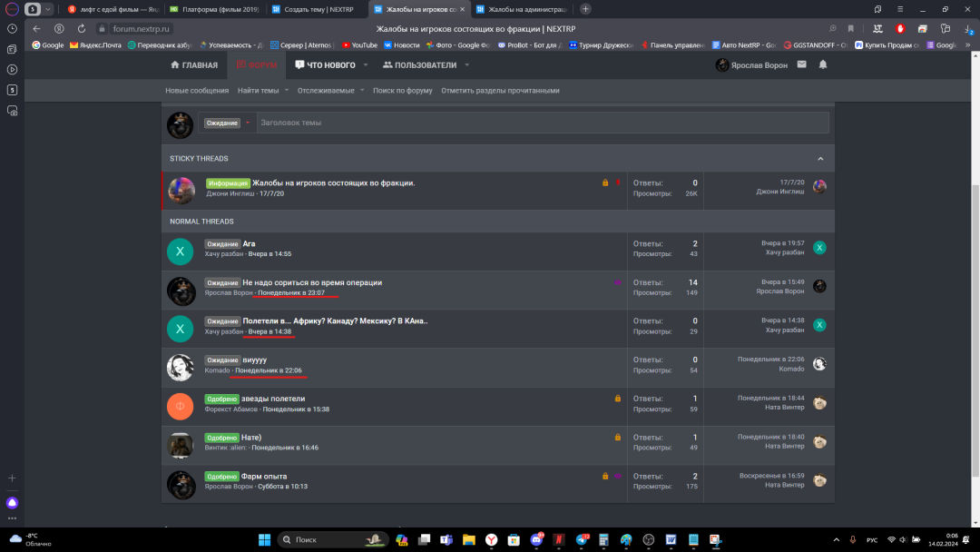Switch to the Платформа (фильм 2019) tab
The height and width of the screenshot is (552, 980).
tap(215, 9)
